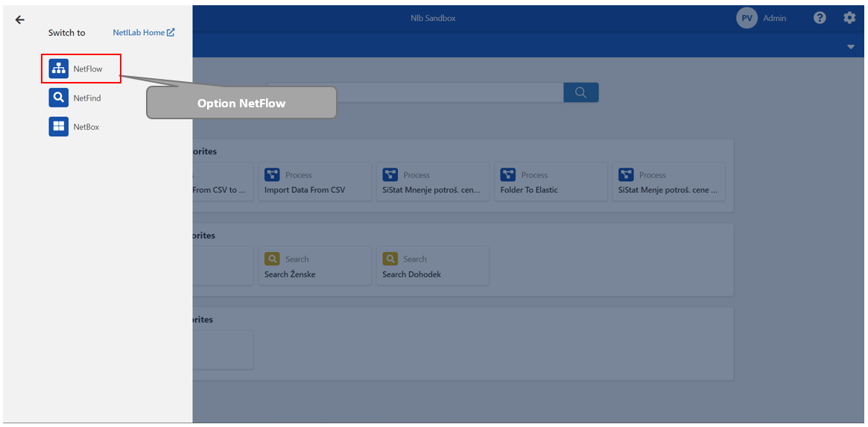
Task: Open the settings gear icon
Action: (849, 18)
